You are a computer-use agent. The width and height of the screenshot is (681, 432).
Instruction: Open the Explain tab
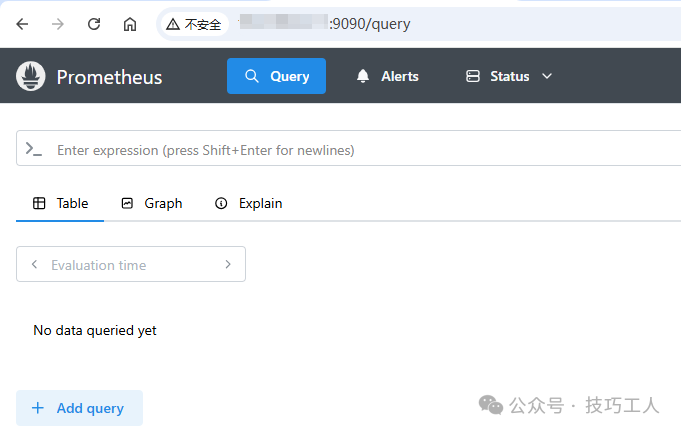coord(249,203)
